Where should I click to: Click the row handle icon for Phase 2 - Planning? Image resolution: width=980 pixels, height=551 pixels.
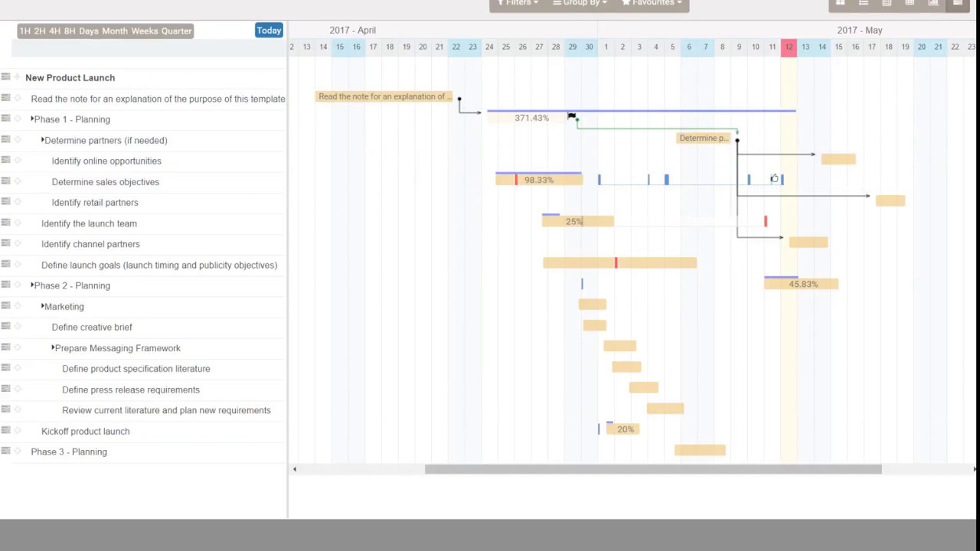6,285
